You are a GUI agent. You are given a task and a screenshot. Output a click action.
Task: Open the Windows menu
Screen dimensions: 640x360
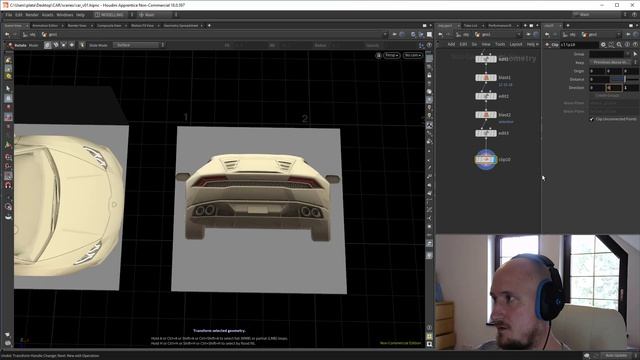tap(64, 15)
